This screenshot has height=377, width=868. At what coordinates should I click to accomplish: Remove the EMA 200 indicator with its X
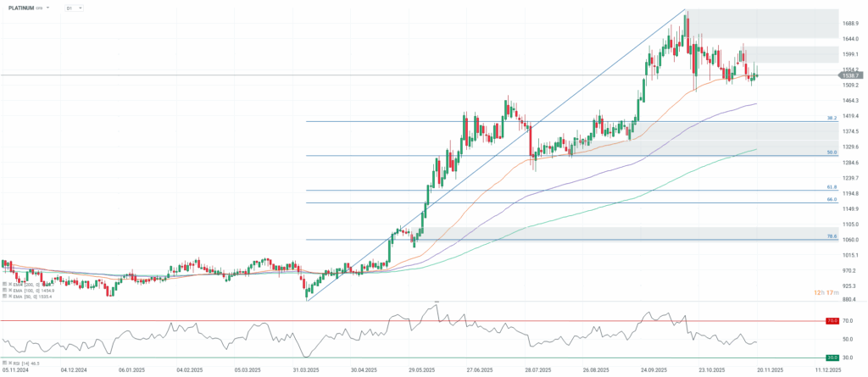pyautogui.click(x=10, y=284)
